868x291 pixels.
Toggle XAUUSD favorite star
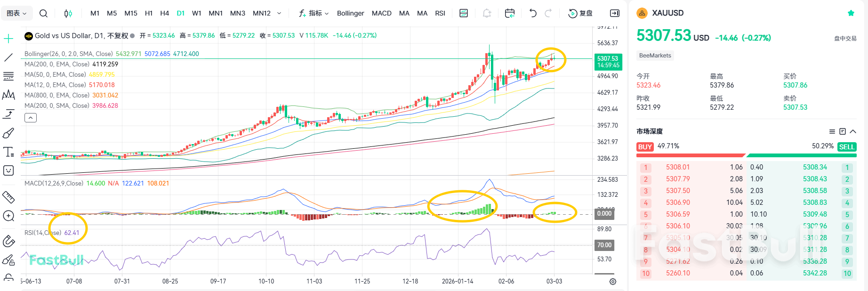coord(851,13)
